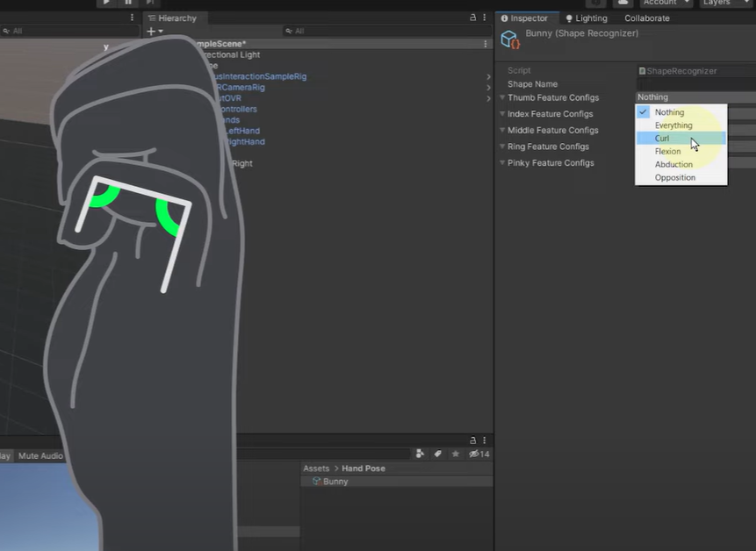Click the Account button
The width and height of the screenshot is (756, 551).
coord(663,3)
